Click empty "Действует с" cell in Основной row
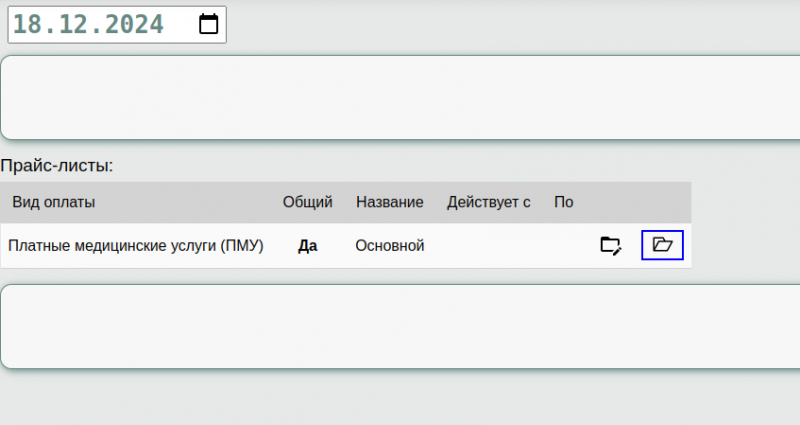 (488, 245)
